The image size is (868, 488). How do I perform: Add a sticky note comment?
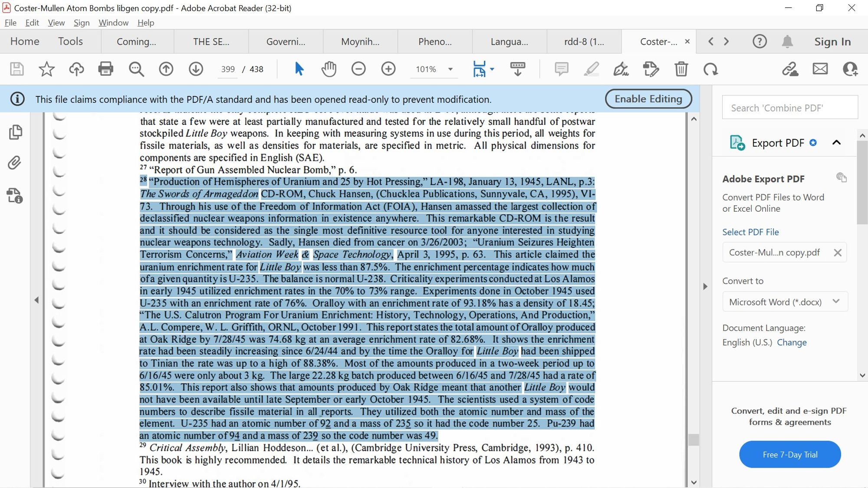click(562, 69)
